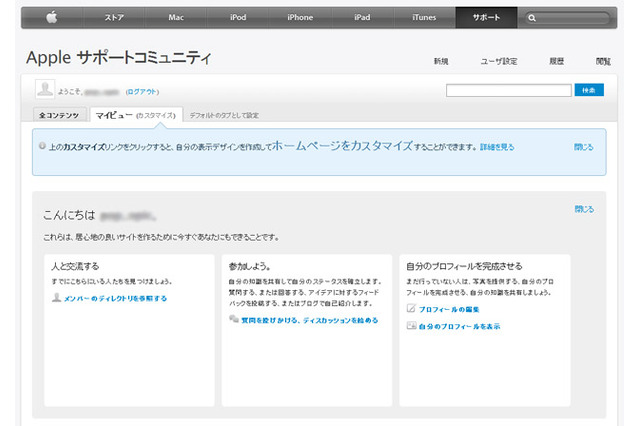Open ユーザ設定 in the header
Screen dimensions: 640x426
(499, 61)
